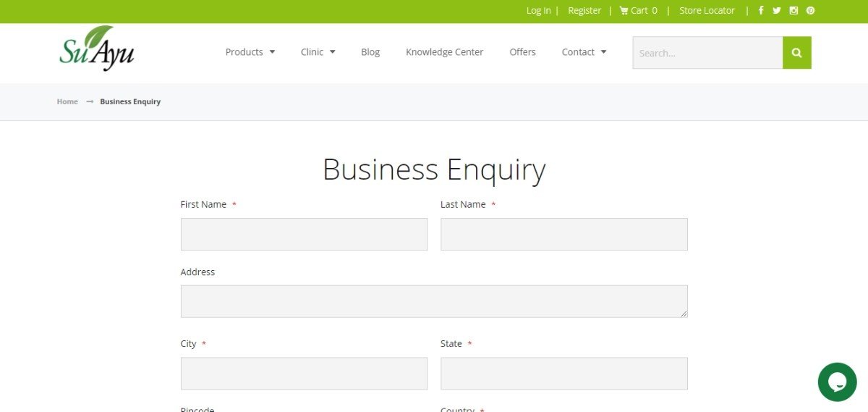868x412 pixels.
Task: Click the SuAyu leaf logo
Action: click(96, 49)
